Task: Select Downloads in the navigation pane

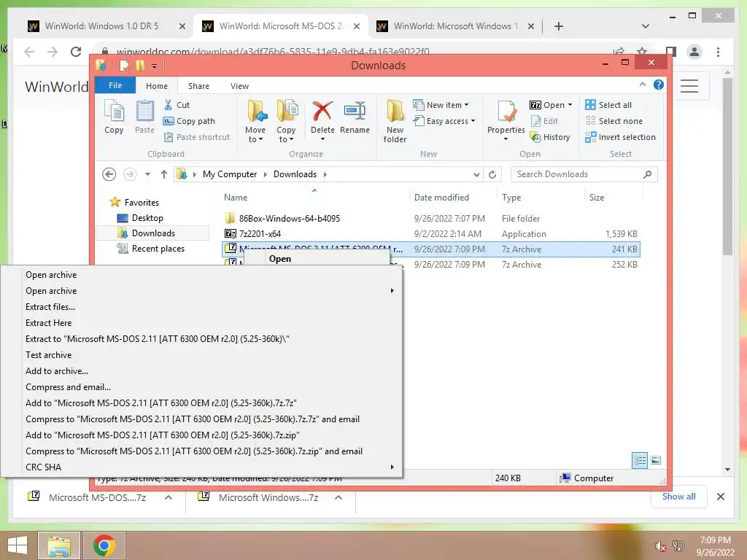Action: point(153,233)
